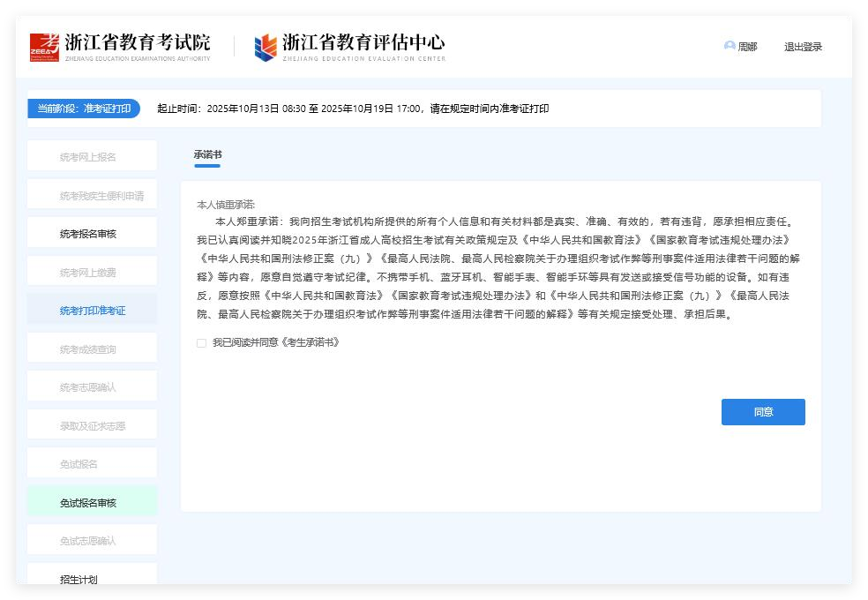Select 免试报名 sidebar item

tap(79, 464)
